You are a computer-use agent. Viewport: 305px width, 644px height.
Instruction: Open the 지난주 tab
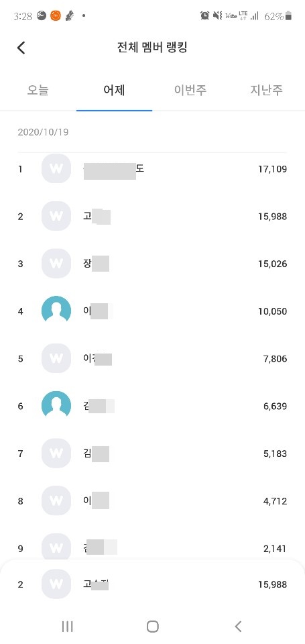click(x=267, y=90)
